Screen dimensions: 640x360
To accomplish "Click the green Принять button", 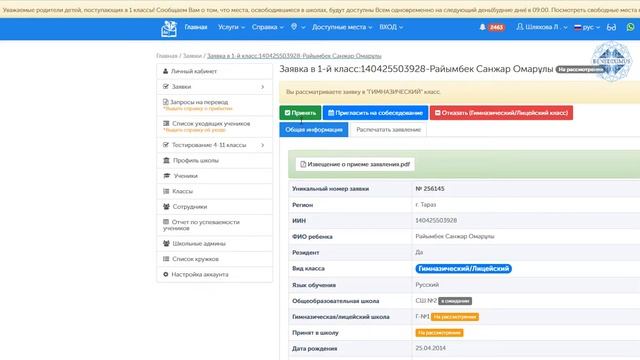I will pyautogui.click(x=300, y=113).
